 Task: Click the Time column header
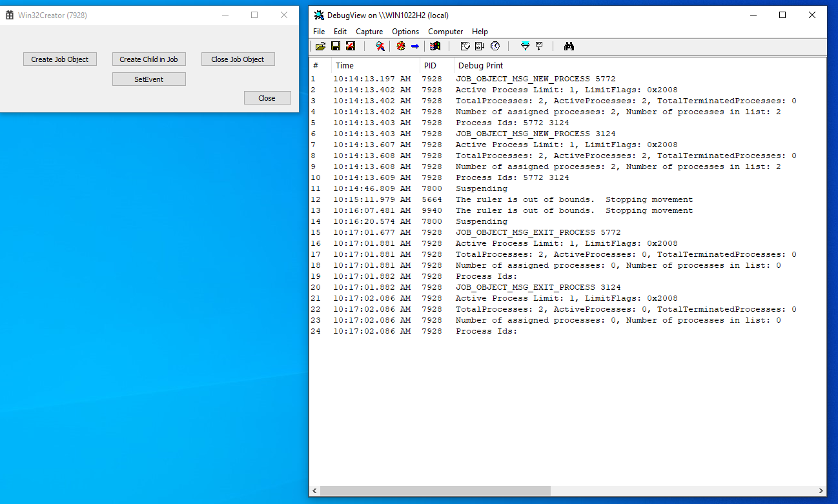point(376,65)
